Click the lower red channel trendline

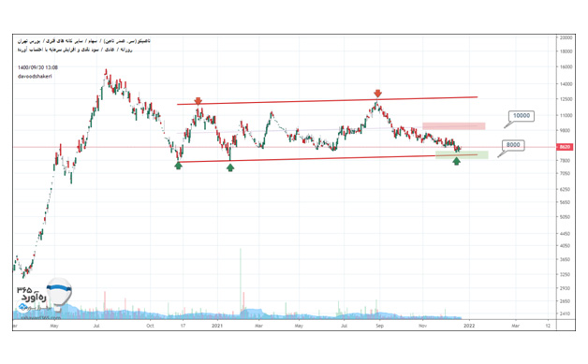[x=329, y=158]
